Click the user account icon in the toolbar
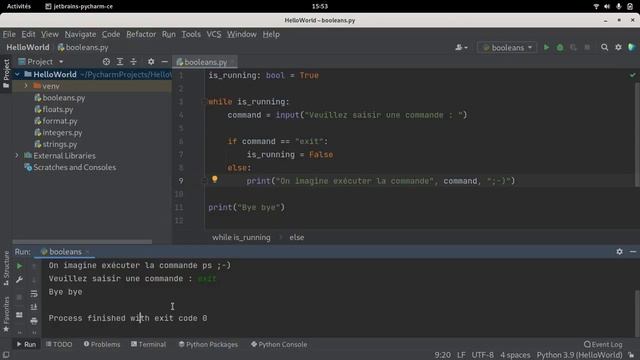 coord(461,47)
